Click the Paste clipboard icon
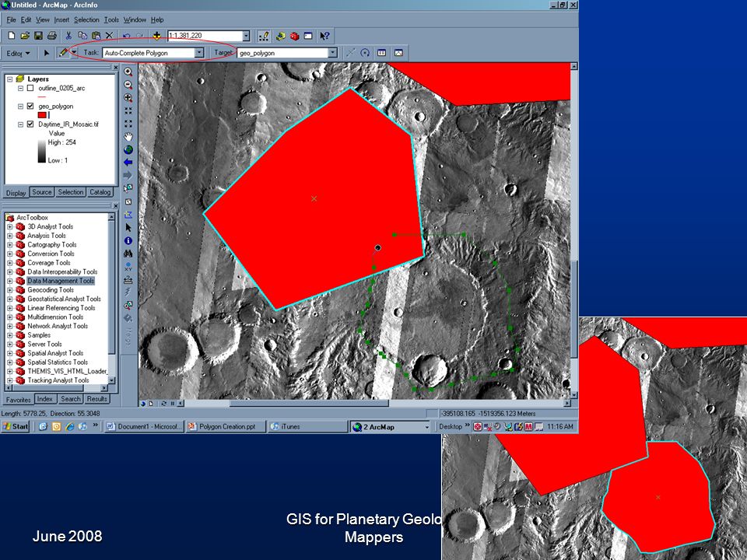Image resolution: width=747 pixels, height=560 pixels. [x=96, y=36]
